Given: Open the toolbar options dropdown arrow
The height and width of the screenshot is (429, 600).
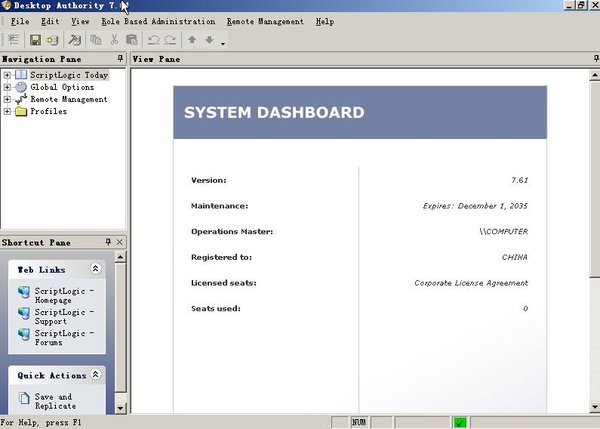Looking at the screenshot, I should 223,44.
